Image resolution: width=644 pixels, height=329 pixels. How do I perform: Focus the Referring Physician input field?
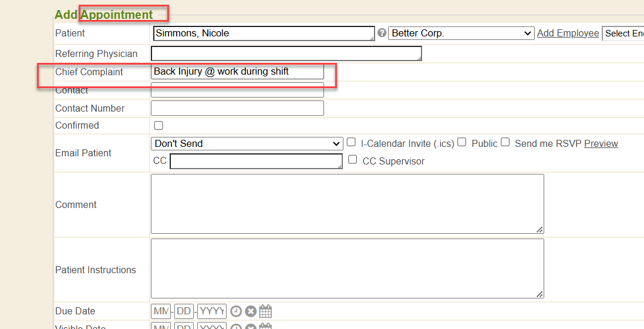pos(286,54)
